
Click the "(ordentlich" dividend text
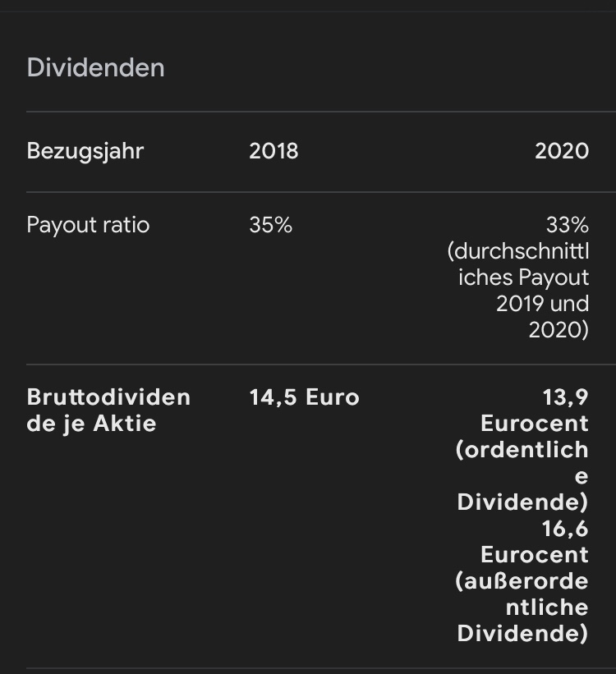(522, 450)
